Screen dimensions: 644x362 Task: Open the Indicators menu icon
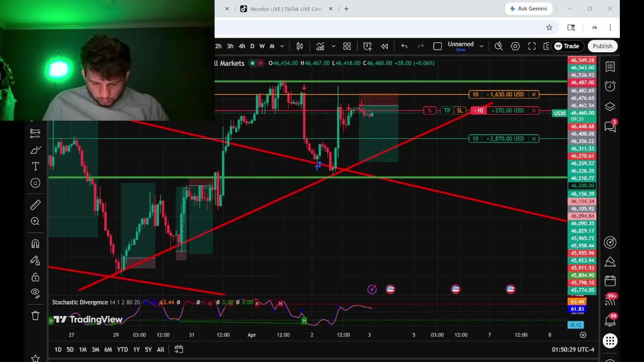pyautogui.click(x=320, y=46)
